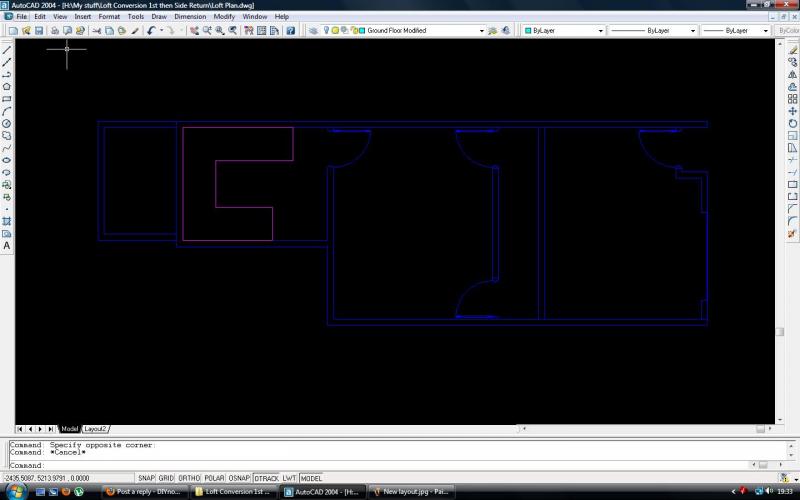
Task: Click the Save icon in toolbar
Action: (x=39, y=31)
